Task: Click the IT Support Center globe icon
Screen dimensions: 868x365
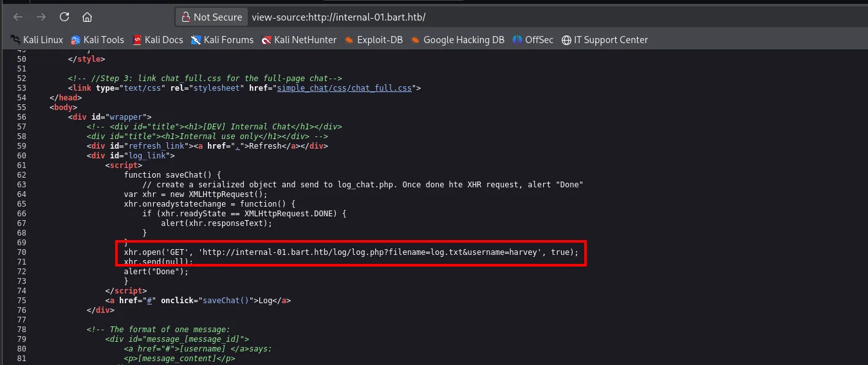Action: [x=566, y=40]
